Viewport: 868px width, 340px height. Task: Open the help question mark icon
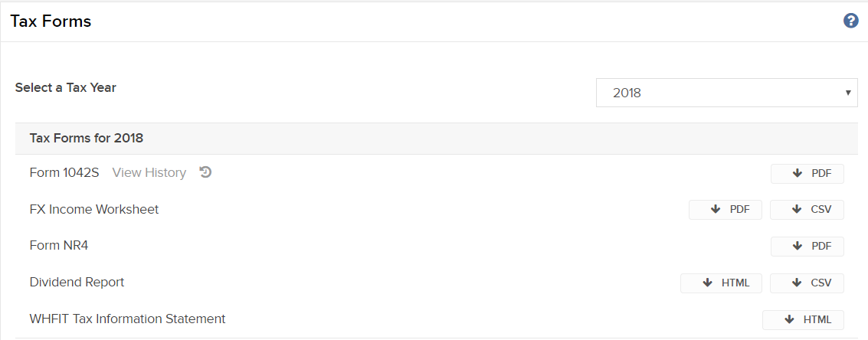(851, 21)
